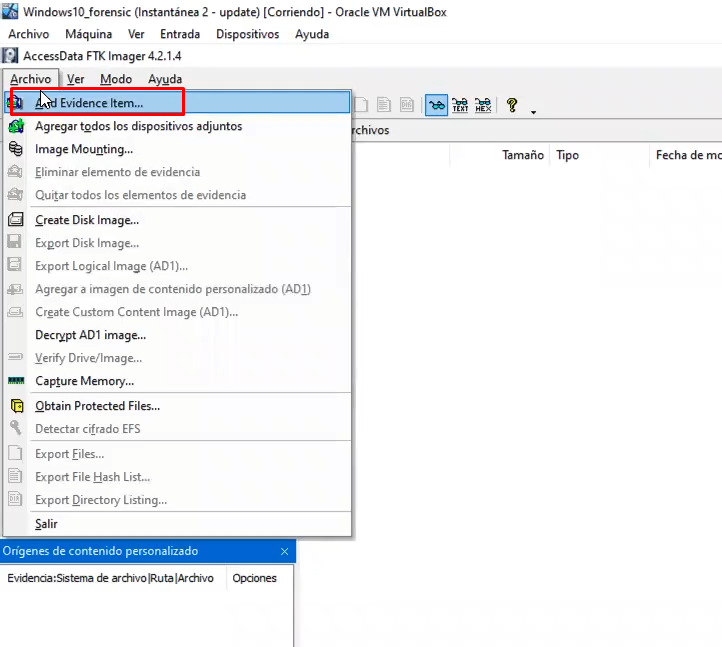The height and width of the screenshot is (647, 722).
Task: Sort by Fecha de modificación column
Action: click(686, 155)
